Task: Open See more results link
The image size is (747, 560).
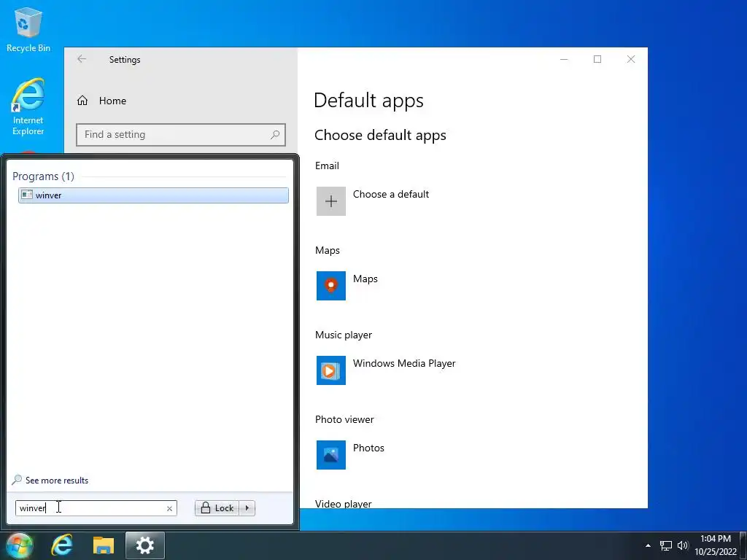Action: pos(57,481)
